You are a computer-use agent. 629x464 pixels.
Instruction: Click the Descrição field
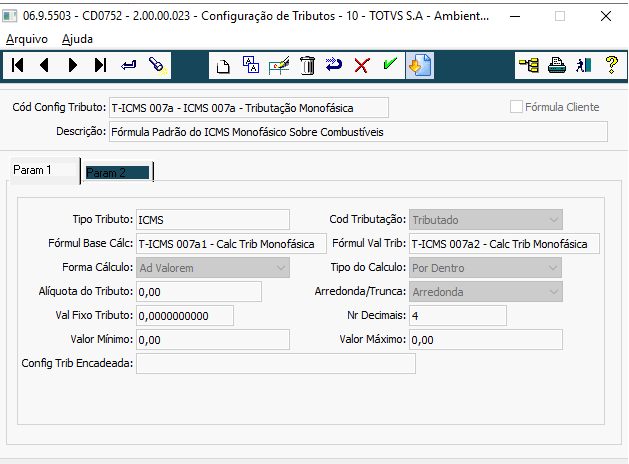click(358, 132)
